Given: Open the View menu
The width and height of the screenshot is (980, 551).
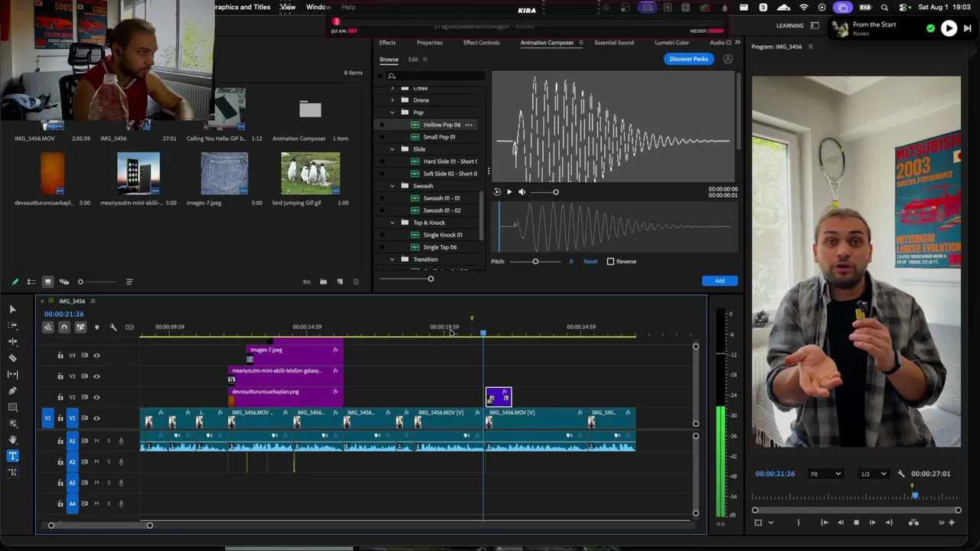Looking at the screenshot, I should [288, 7].
